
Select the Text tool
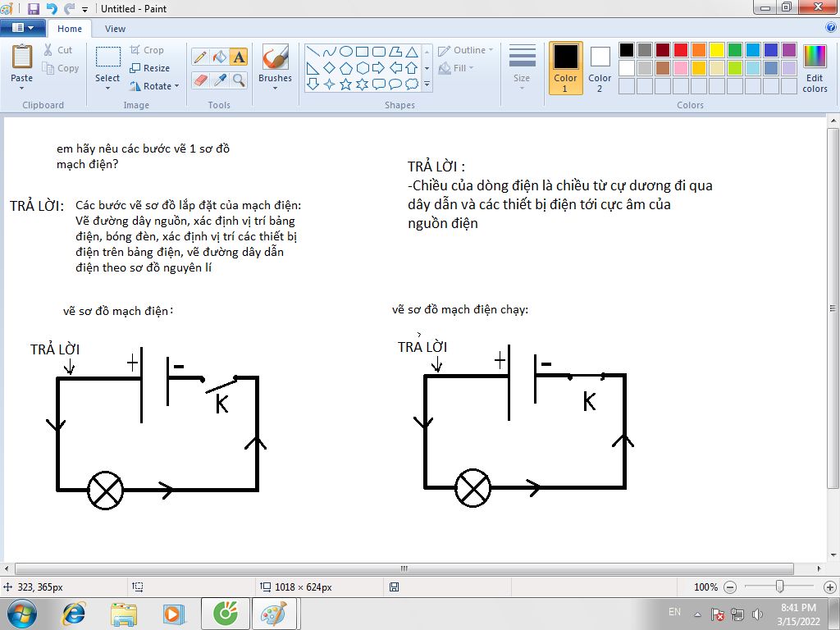pos(239,57)
